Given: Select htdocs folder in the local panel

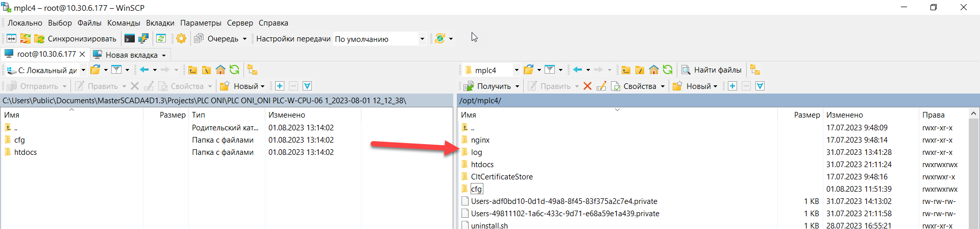Looking at the screenshot, I should [25, 152].
